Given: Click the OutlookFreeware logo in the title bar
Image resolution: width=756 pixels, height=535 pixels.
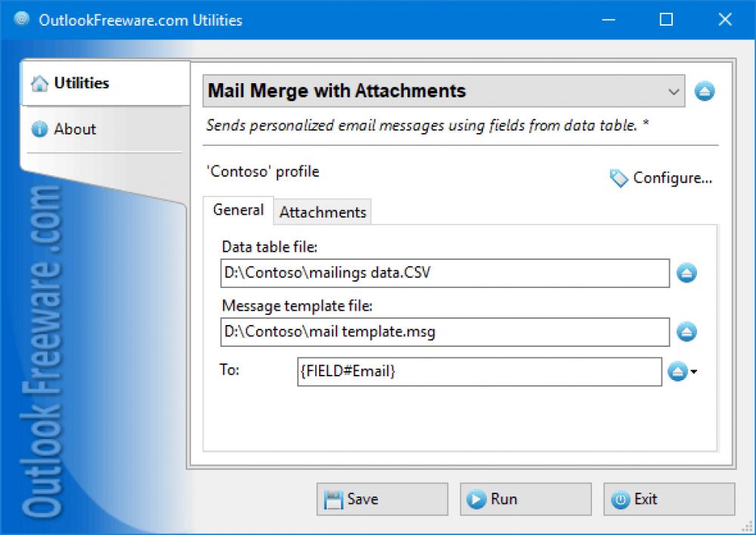Looking at the screenshot, I should pyautogui.click(x=21, y=19).
